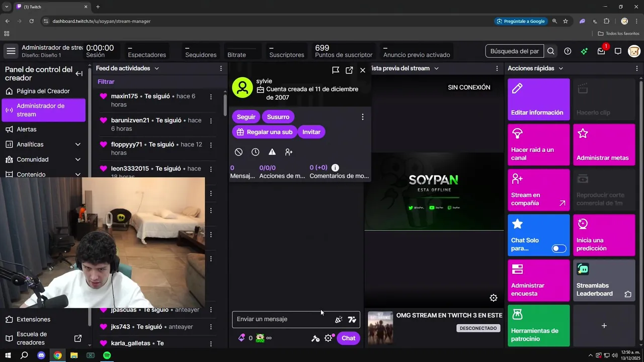Screen dimensions: 644x362
Task: Report user sylvie via flag icon
Action: pyautogui.click(x=336, y=70)
